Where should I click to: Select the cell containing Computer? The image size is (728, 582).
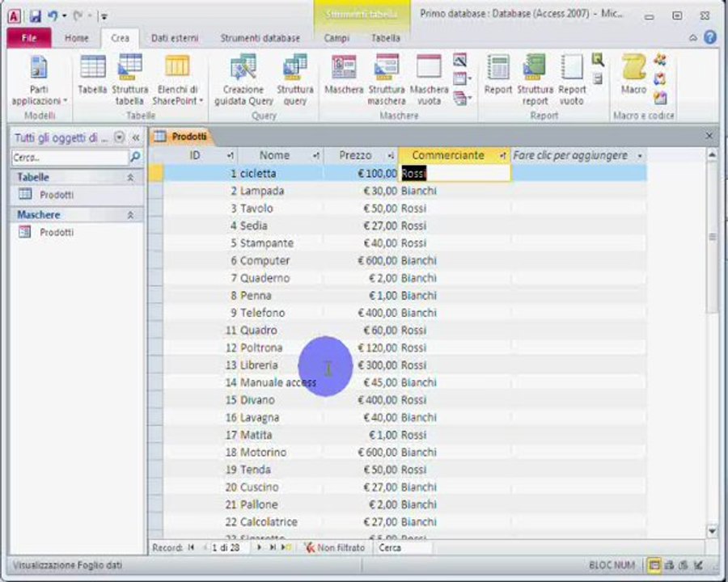pyautogui.click(x=281, y=260)
